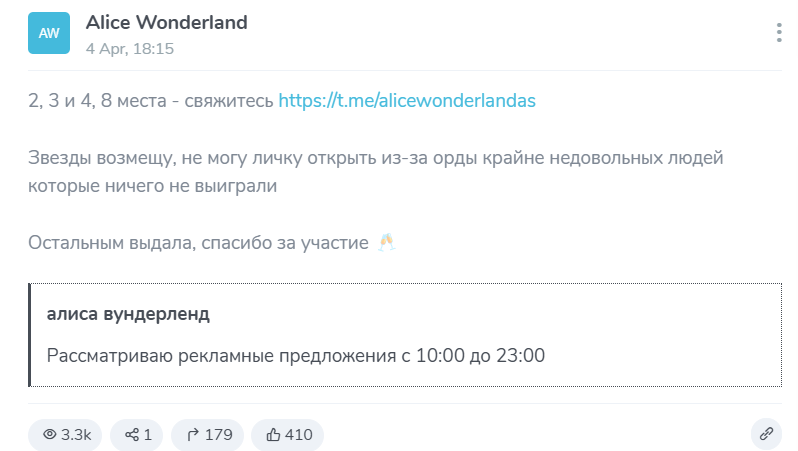
Task: Click the text about 2, 3 и 4, 8 места
Action: tap(150, 101)
